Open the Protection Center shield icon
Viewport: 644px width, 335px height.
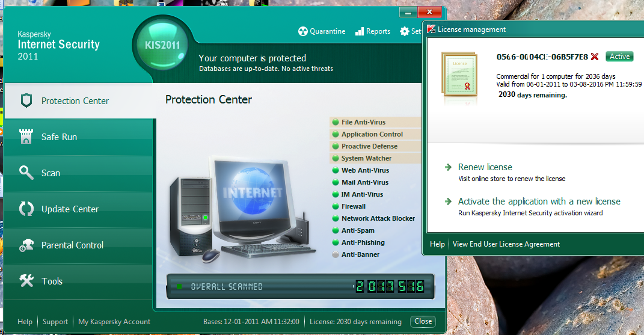tap(26, 100)
